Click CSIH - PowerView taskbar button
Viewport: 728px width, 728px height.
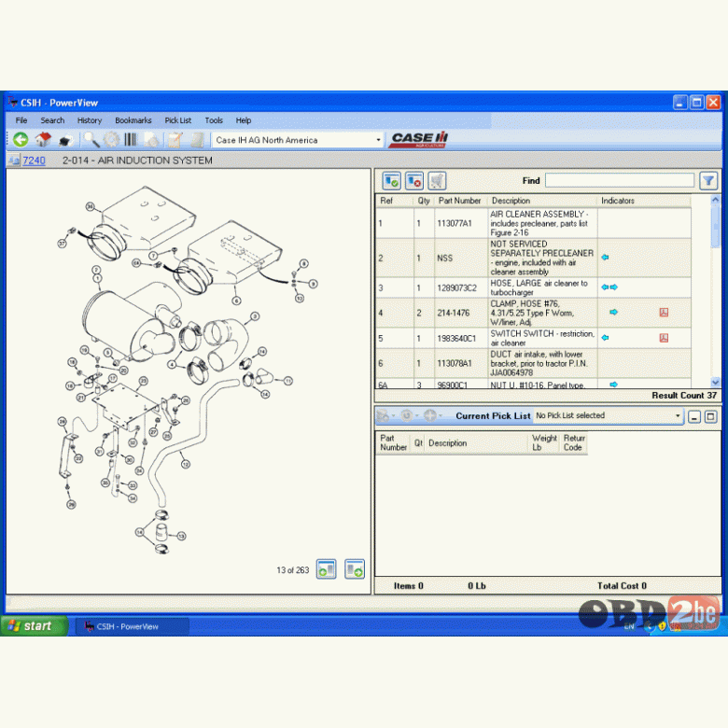pos(133,626)
